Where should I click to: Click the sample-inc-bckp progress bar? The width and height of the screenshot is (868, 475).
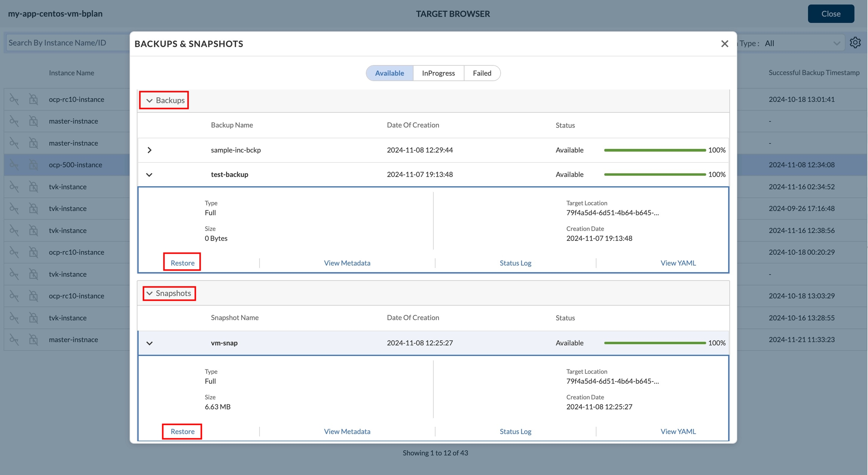coord(654,150)
